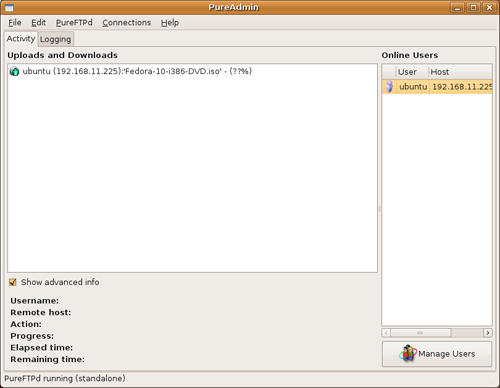500x388 pixels.
Task: Sort online users by Host column header
Action: (460, 72)
